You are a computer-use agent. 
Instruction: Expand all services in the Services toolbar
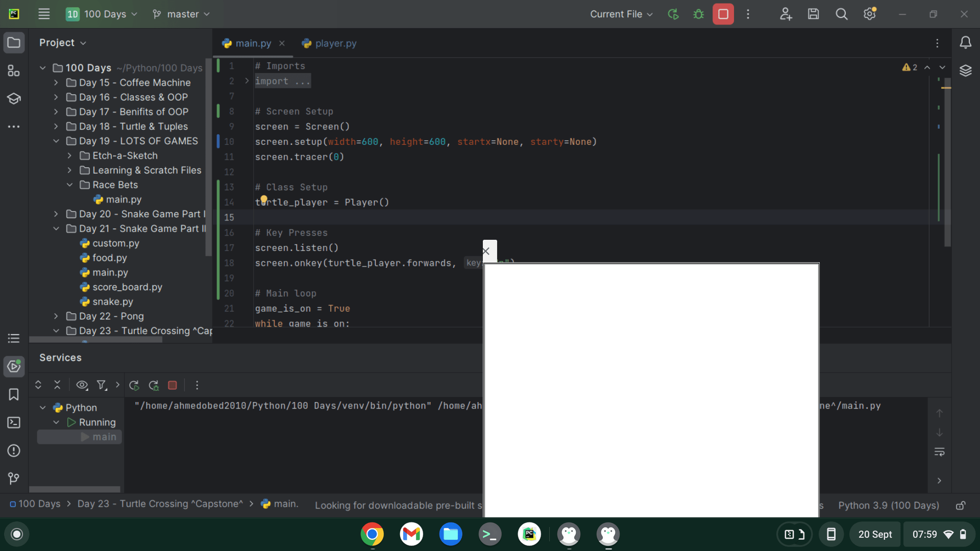tap(38, 385)
